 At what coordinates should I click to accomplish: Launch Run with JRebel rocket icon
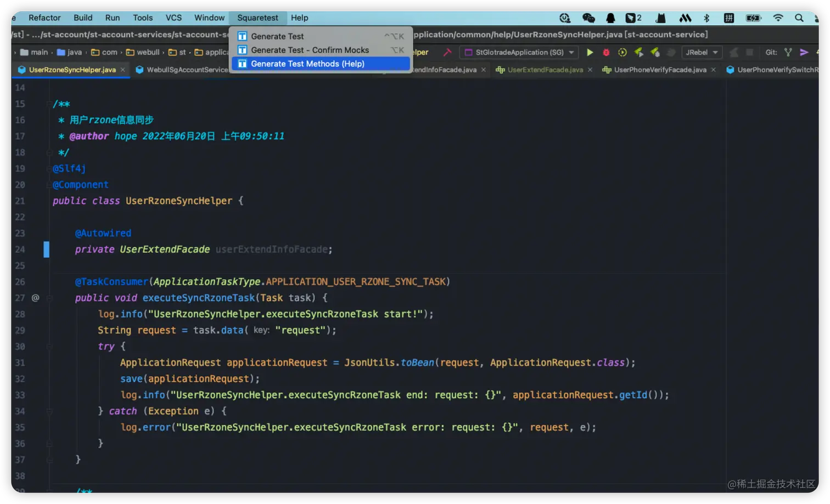[639, 53]
